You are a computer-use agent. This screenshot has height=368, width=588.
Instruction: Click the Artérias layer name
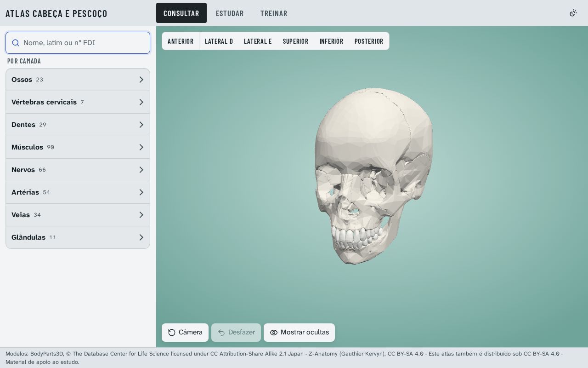[x=25, y=192]
